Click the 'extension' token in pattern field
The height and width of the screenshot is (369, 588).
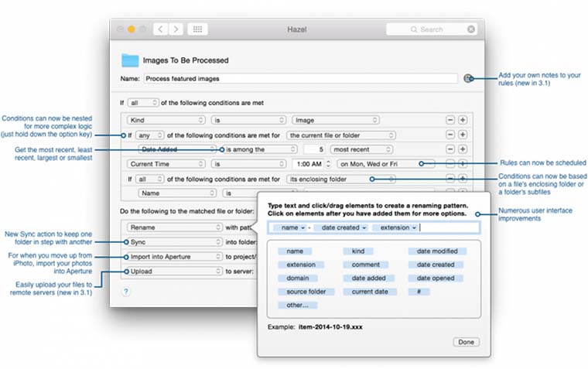pos(395,227)
